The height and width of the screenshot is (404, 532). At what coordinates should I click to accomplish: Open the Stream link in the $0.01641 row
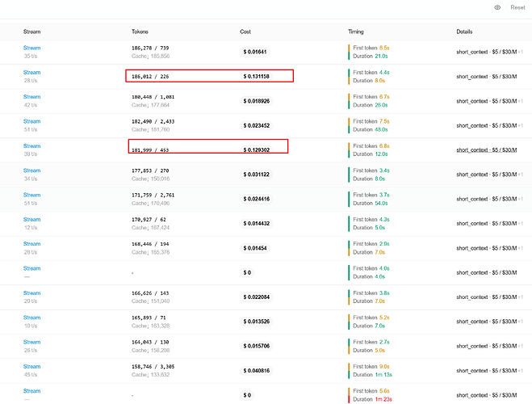(32, 48)
